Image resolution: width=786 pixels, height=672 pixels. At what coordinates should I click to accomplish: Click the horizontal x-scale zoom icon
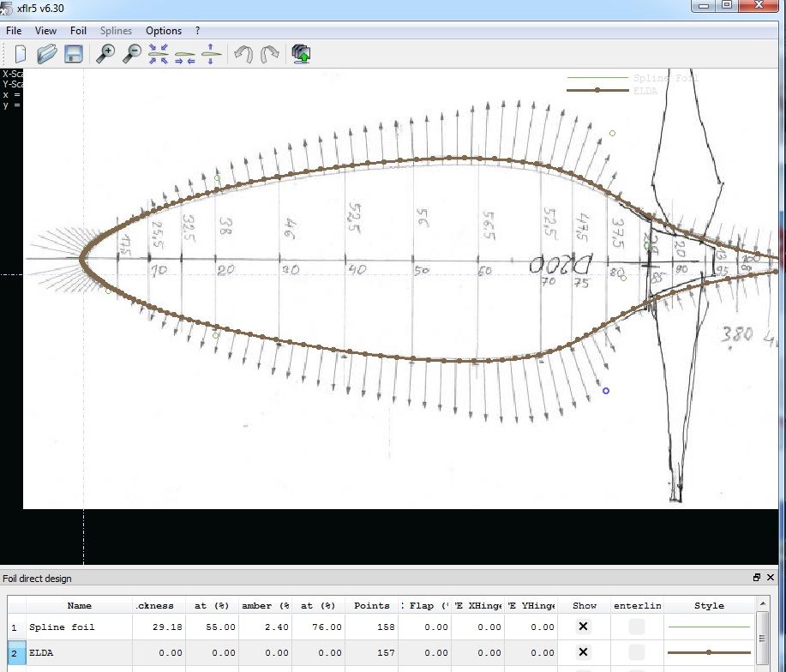coord(184,54)
